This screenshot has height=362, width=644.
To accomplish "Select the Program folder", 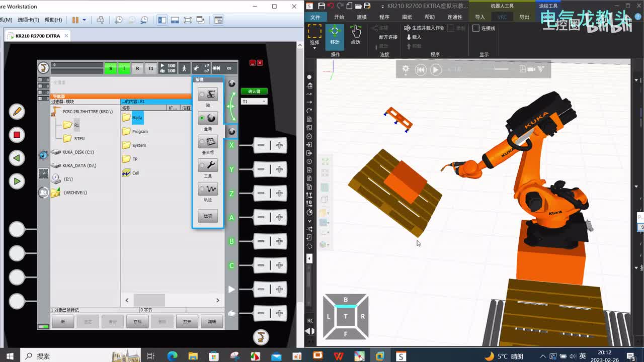I will point(135,131).
